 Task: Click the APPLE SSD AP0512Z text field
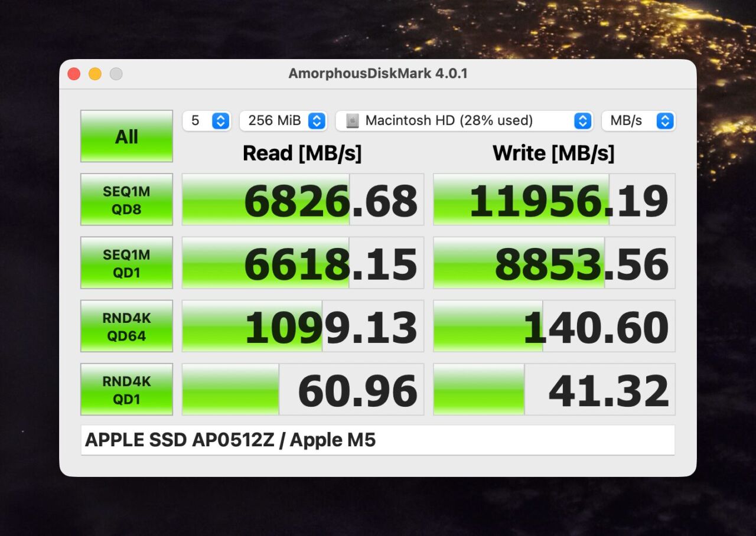point(378,440)
